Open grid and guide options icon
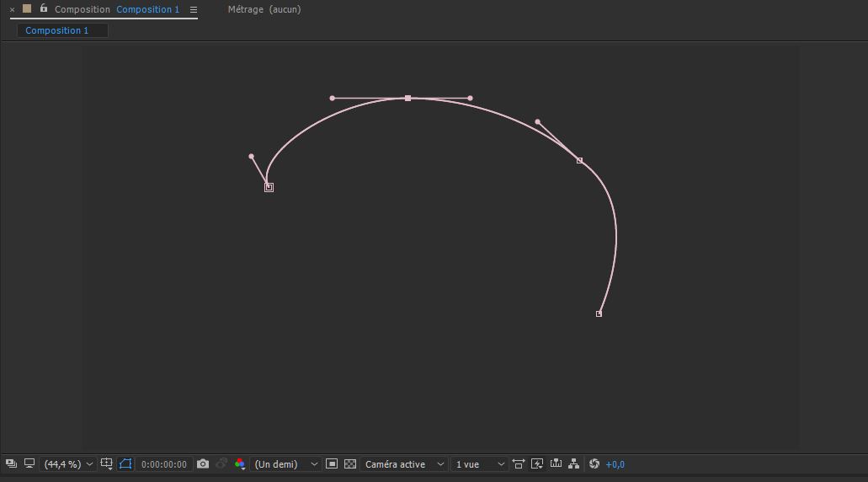The width and height of the screenshot is (868, 482). tap(107, 464)
